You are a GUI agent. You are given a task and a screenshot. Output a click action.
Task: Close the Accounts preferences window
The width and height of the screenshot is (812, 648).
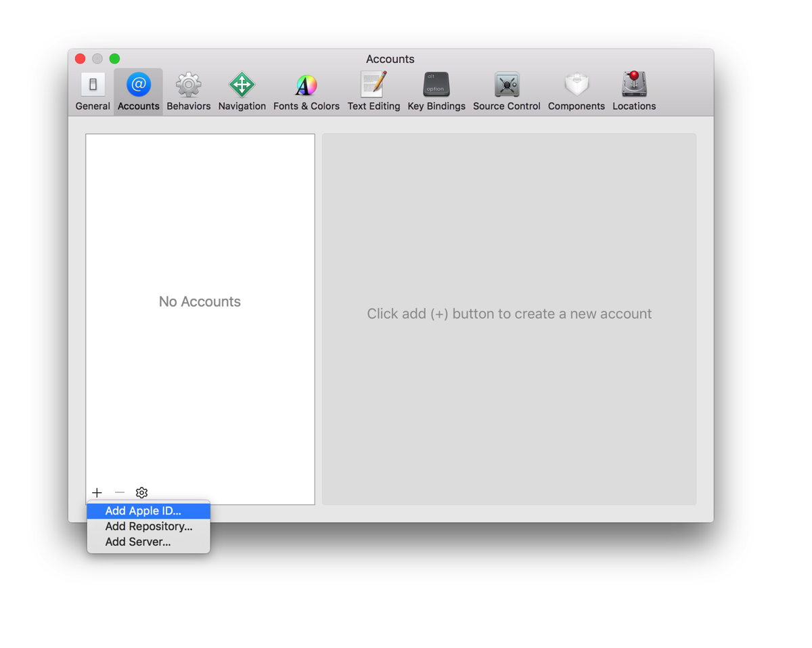(80, 59)
